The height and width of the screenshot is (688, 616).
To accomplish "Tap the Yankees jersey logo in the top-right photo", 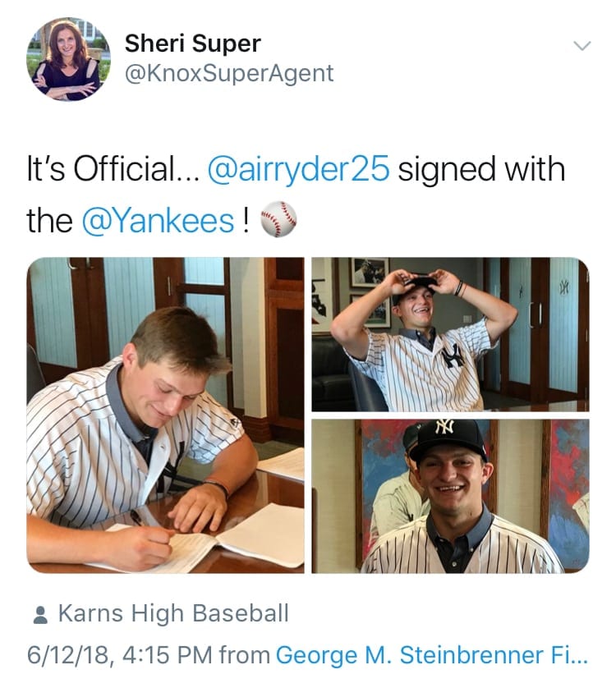I will (x=453, y=355).
